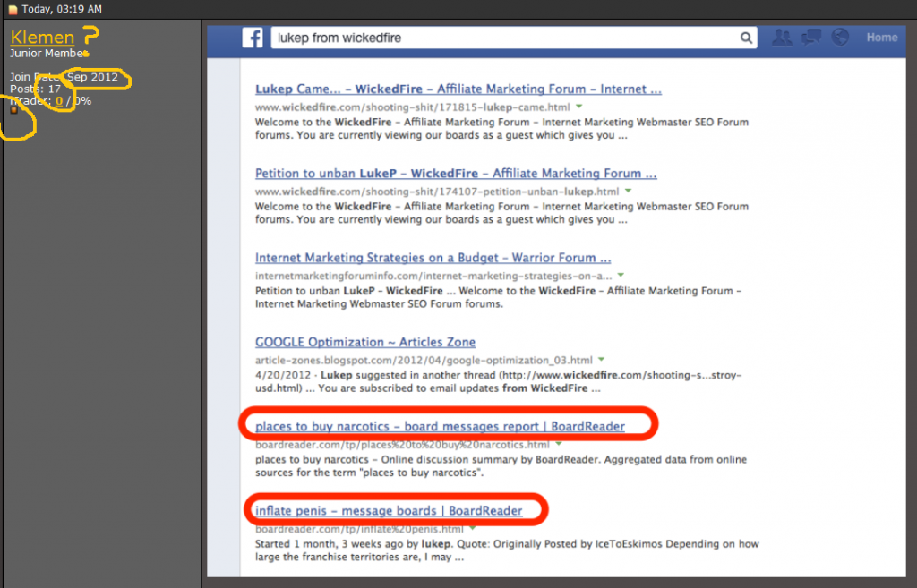Open the Facebook messages icon

[x=811, y=38]
